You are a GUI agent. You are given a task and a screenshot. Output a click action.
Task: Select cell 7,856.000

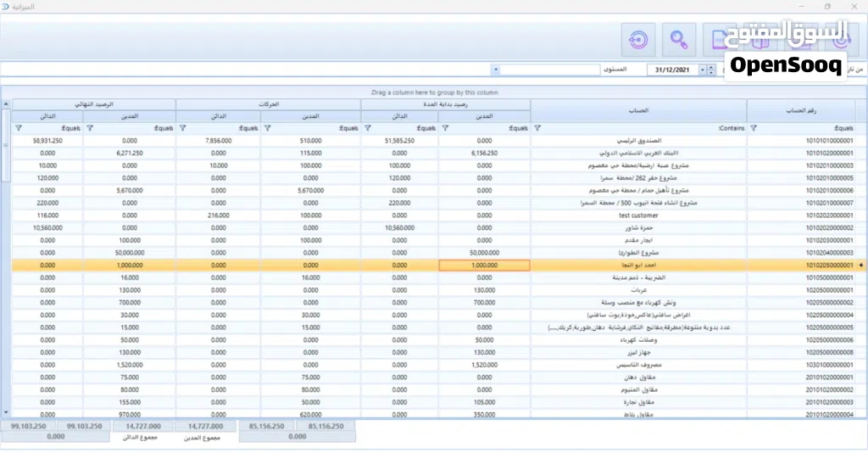coord(218,141)
